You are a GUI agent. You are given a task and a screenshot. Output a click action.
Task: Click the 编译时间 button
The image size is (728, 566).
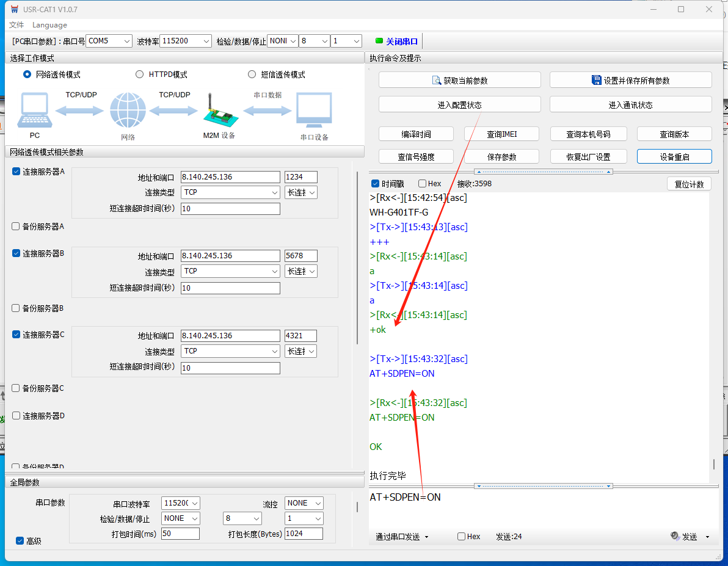tap(416, 134)
